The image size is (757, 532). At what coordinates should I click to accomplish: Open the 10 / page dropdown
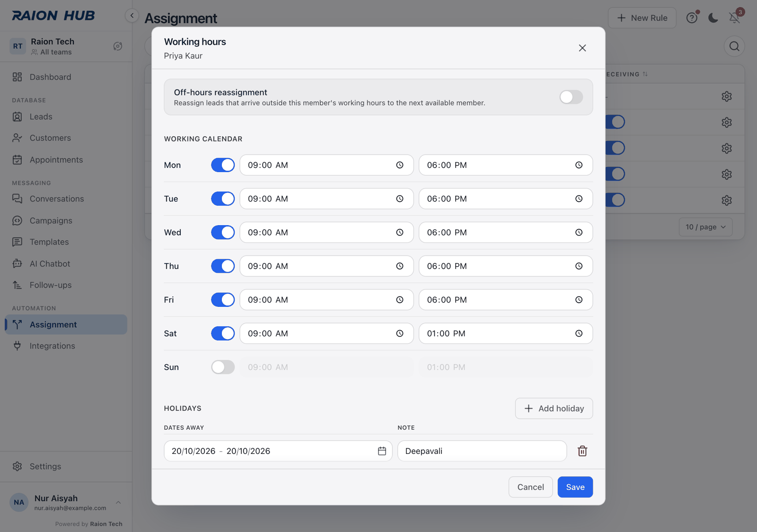click(x=705, y=227)
